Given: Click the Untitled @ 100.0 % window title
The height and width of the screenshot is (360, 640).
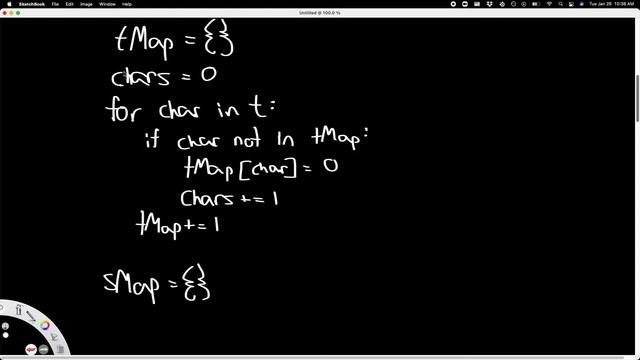Looking at the screenshot, I should point(320,13).
